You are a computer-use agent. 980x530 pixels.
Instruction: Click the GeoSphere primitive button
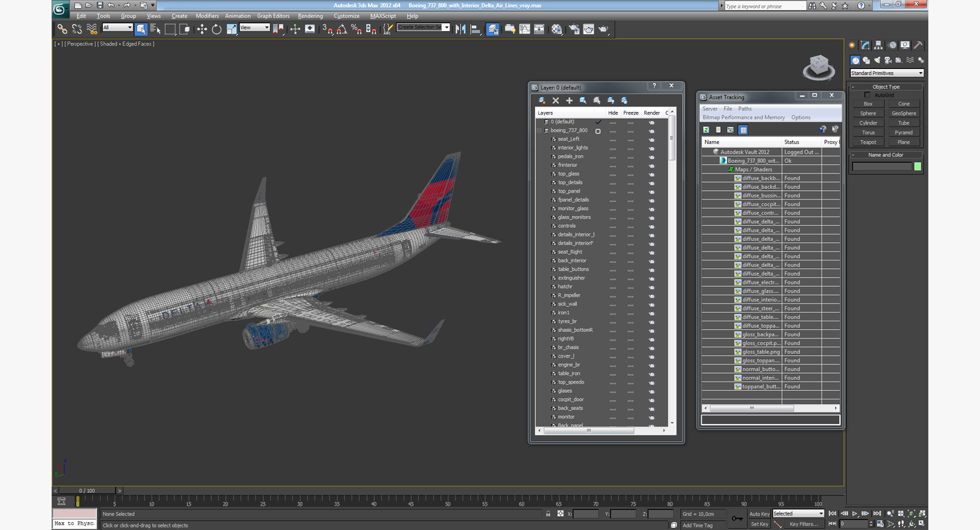click(x=904, y=113)
